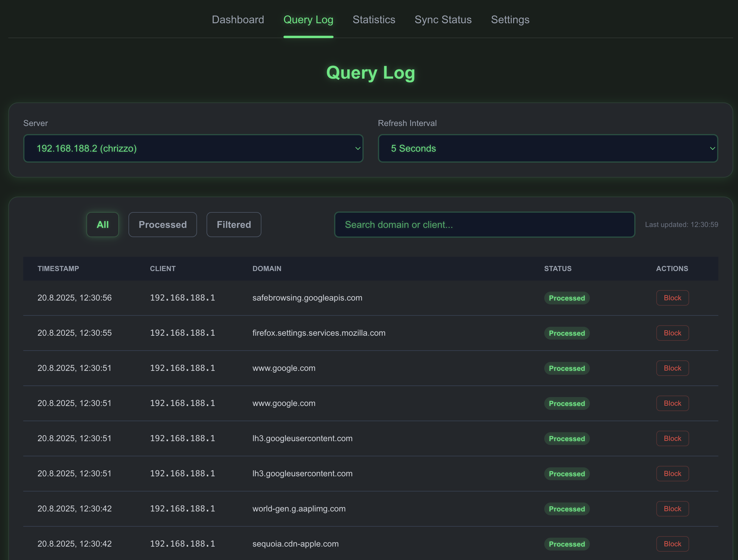This screenshot has height=560, width=738.
Task: Go to the Sync Status tab
Action: (443, 20)
